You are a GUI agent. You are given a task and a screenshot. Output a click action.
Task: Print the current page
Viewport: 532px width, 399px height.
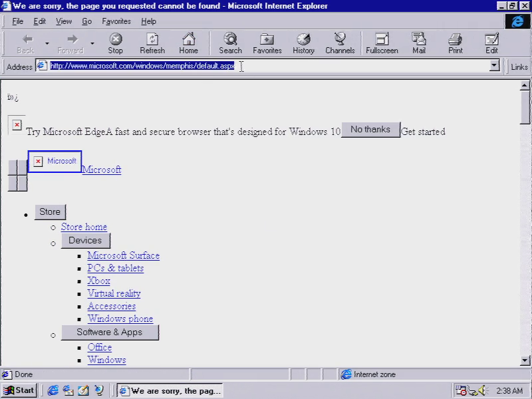click(456, 43)
